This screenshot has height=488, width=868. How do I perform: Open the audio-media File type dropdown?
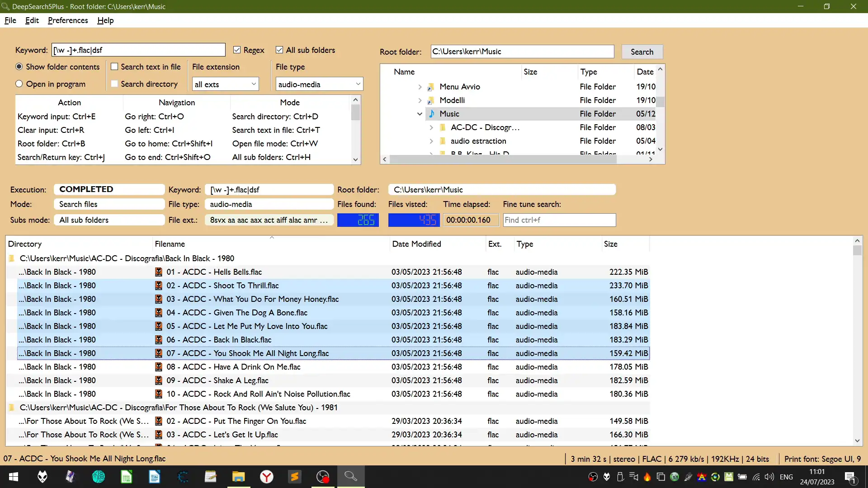click(x=319, y=84)
